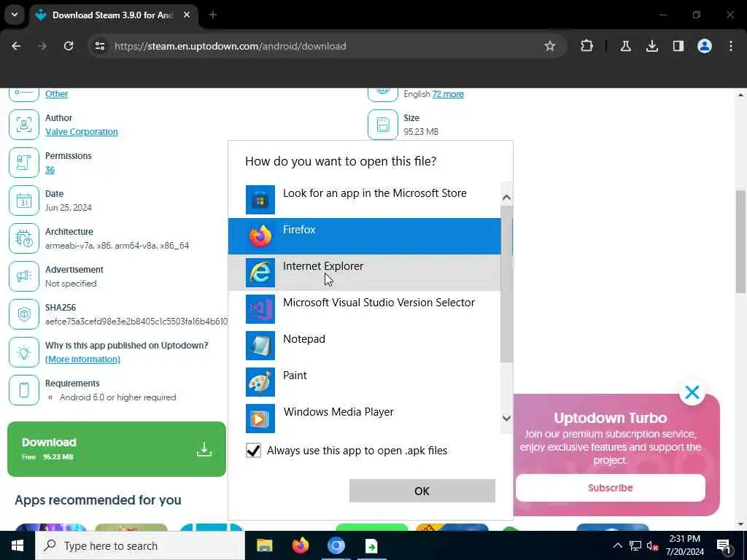
Task: Open the browser downloads icon
Action: 651,46
